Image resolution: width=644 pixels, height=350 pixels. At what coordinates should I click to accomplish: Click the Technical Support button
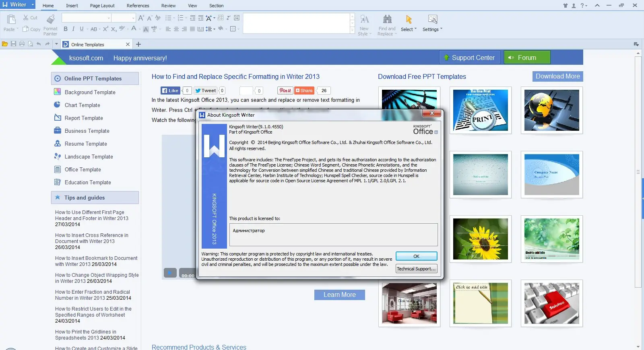[x=417, y=269]
